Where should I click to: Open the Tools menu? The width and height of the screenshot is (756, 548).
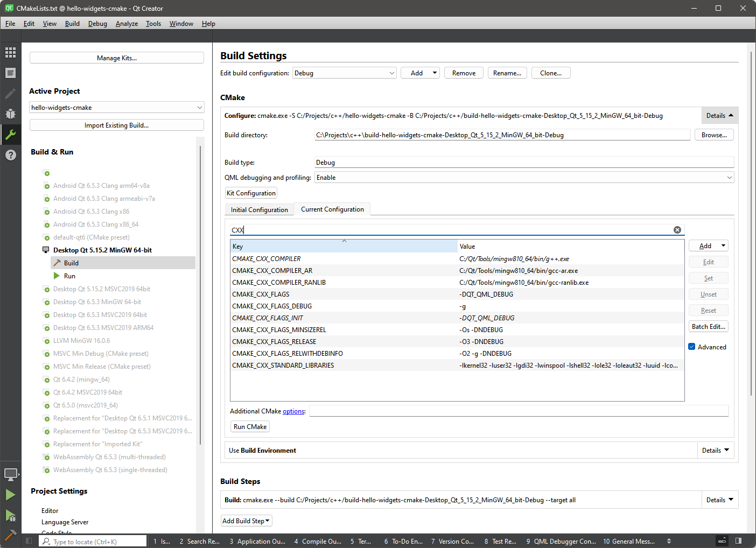coord(153,23)
